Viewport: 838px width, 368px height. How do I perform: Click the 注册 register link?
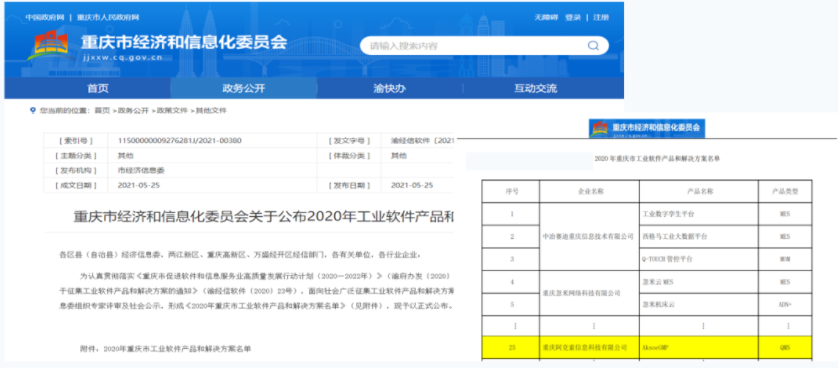[601, 17]
